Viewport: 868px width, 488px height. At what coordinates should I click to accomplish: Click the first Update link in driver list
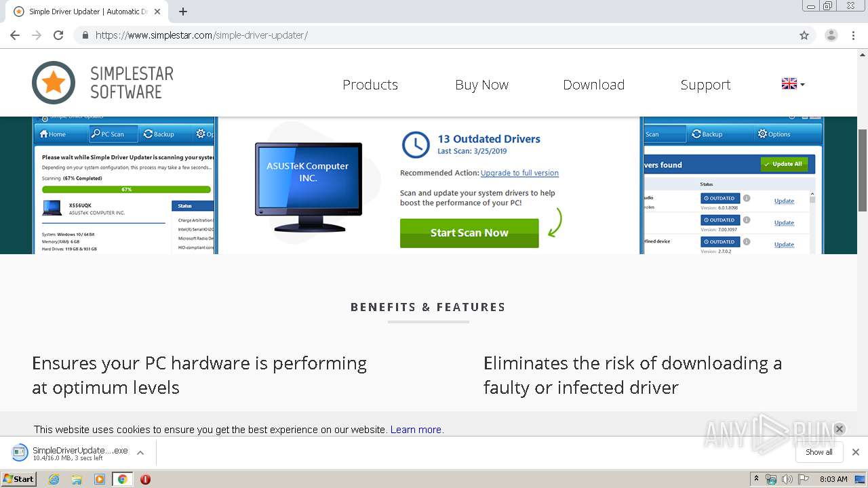pos(784,201)
